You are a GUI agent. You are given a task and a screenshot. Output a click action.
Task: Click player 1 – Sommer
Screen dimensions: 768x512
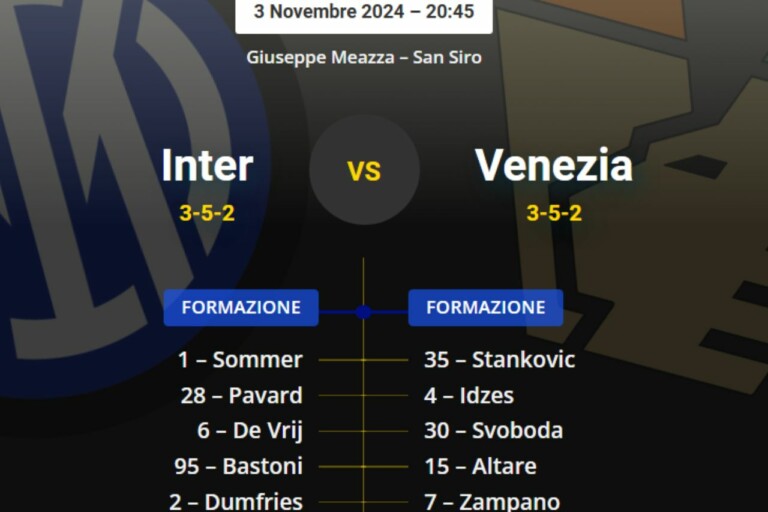240,360
